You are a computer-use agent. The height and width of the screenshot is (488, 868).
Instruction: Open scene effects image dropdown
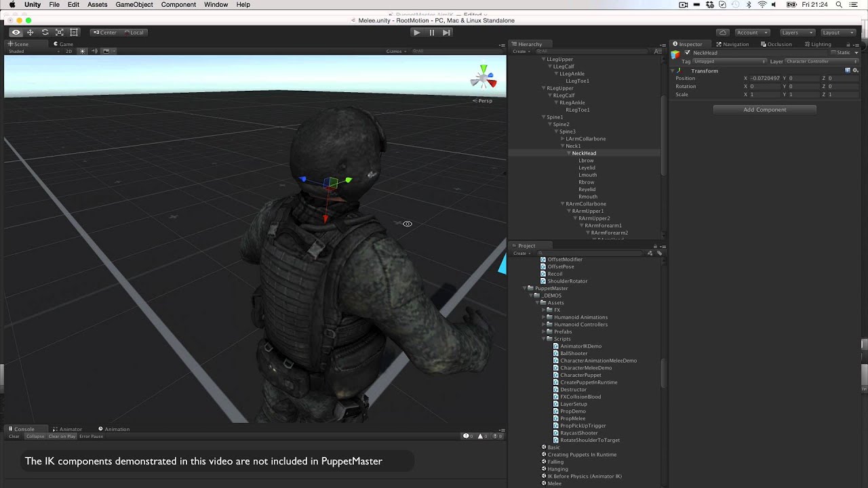tap(108, 51)
